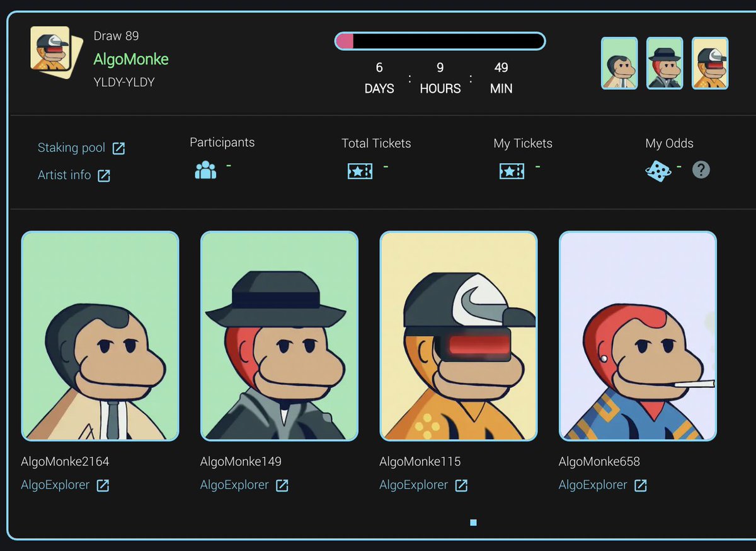Open AlgoExplorer link for AlgoMonke658

593,485
